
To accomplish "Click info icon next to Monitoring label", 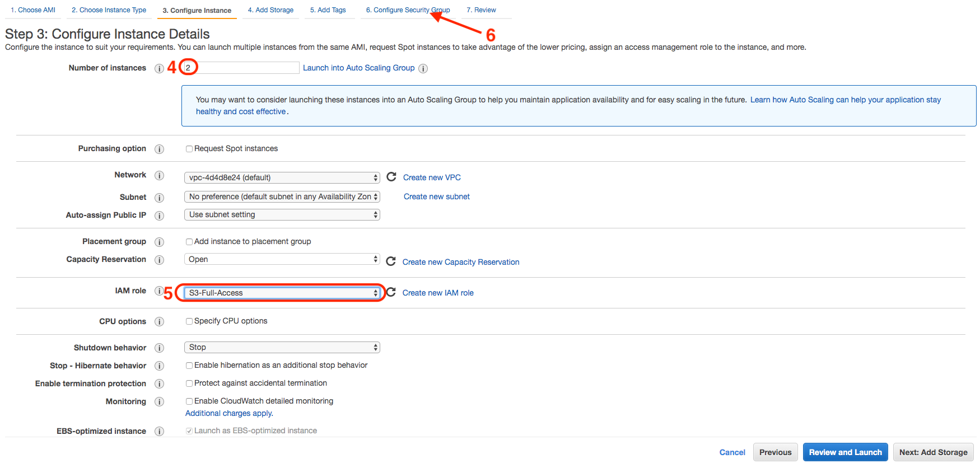I will (x=160, y=402).
